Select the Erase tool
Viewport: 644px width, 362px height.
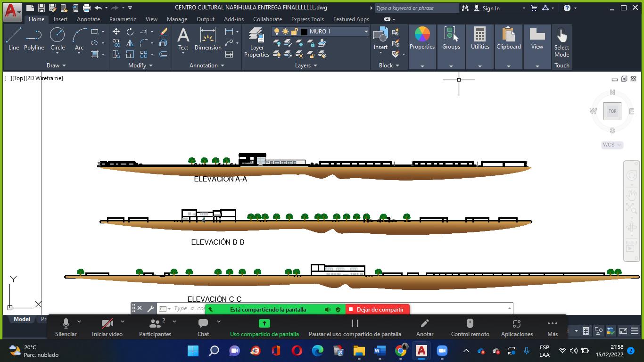point(163,32)
